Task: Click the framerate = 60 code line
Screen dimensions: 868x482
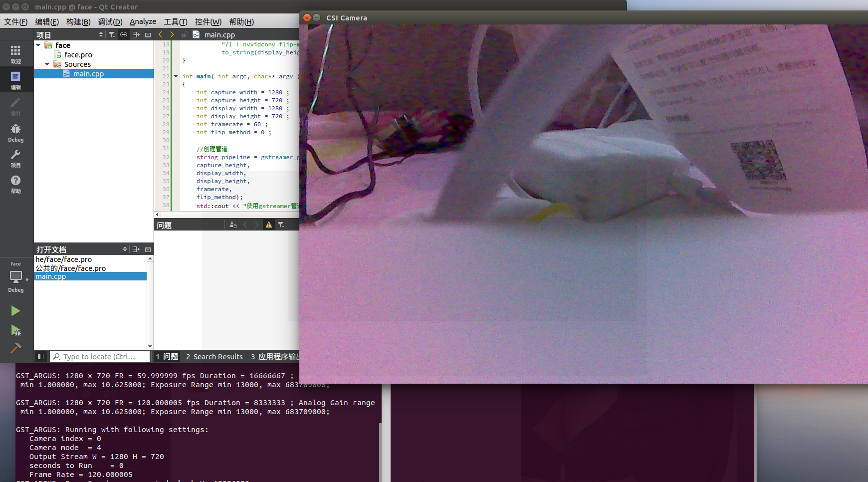Action: [232, 124]
